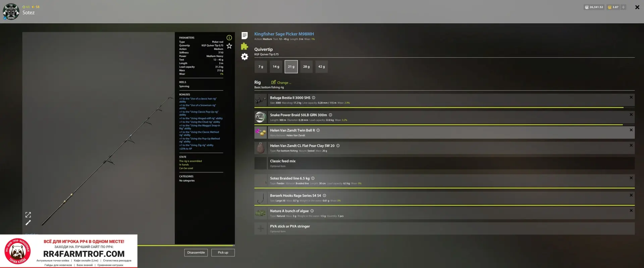Select the 42 g quivertip
The image size is (644, 268).
(321, 67)
